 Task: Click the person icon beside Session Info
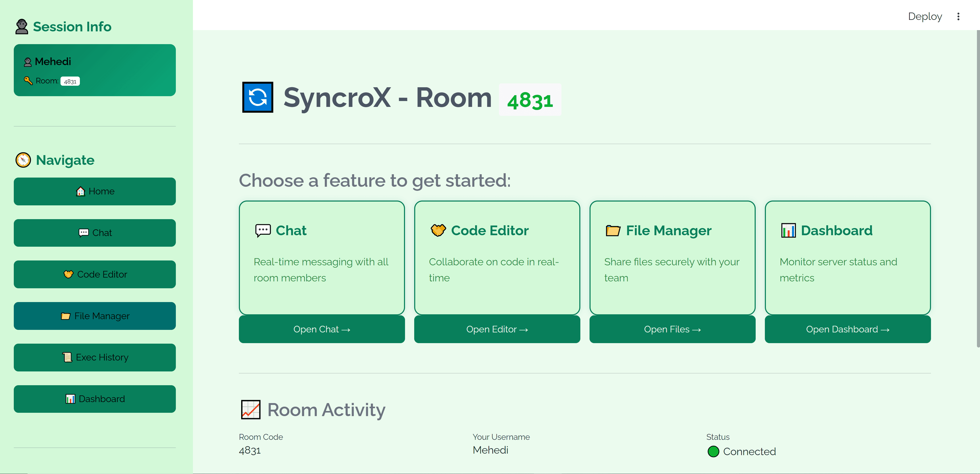[22, 27]
